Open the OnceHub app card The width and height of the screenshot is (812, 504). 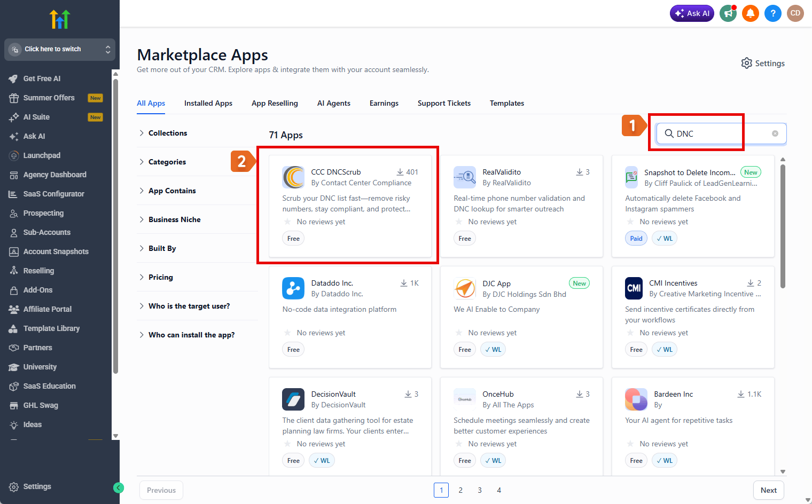[x=521, y=426]
